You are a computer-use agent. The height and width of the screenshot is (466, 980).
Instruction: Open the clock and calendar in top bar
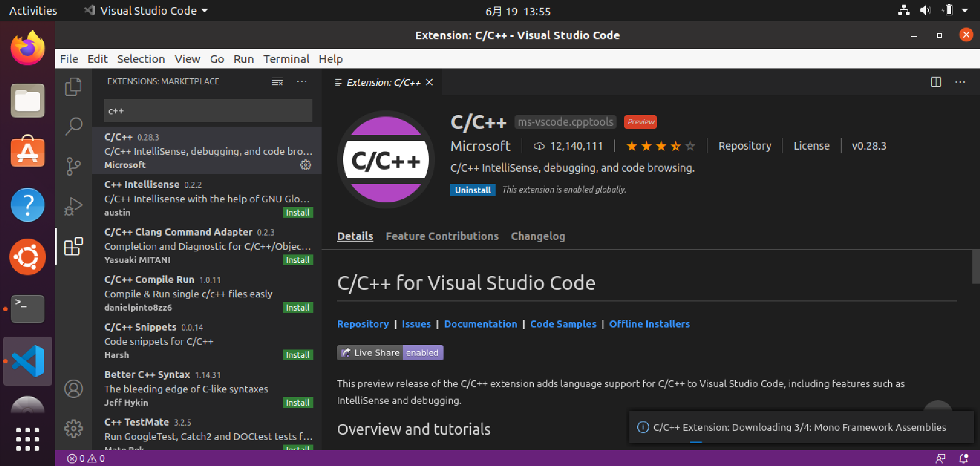click(518, 11)
